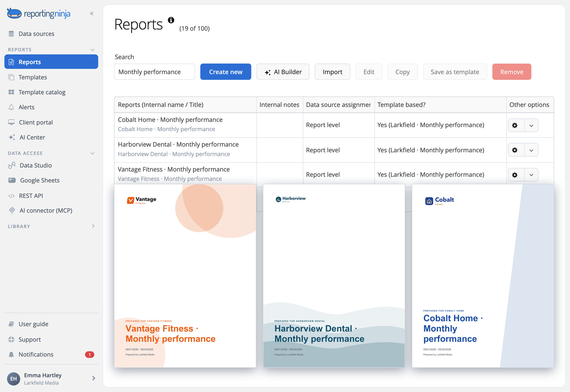
Task: Expand options dropdown for Harborview Dental row
Action: click(531, 150)
